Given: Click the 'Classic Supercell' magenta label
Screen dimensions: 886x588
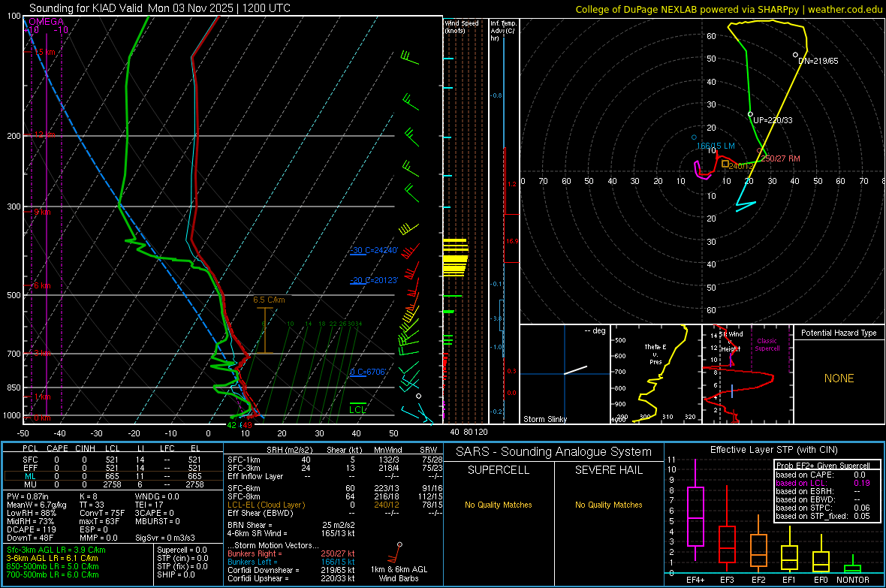Looking at the screenshot, I should point(767,345).
